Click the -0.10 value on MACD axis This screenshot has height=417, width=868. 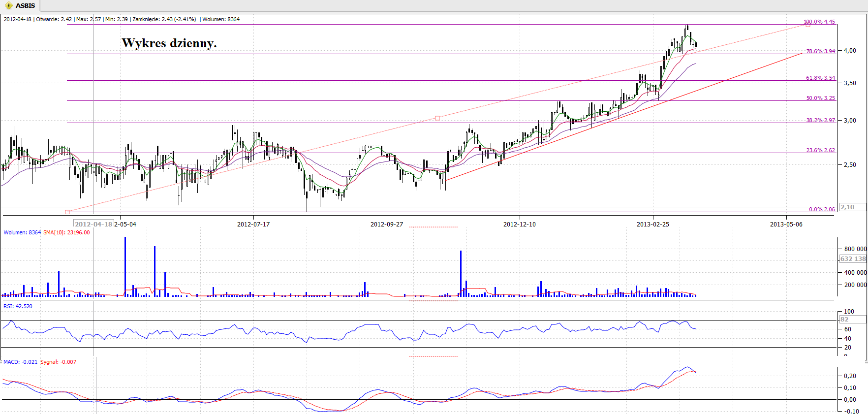tap(851, 412)
